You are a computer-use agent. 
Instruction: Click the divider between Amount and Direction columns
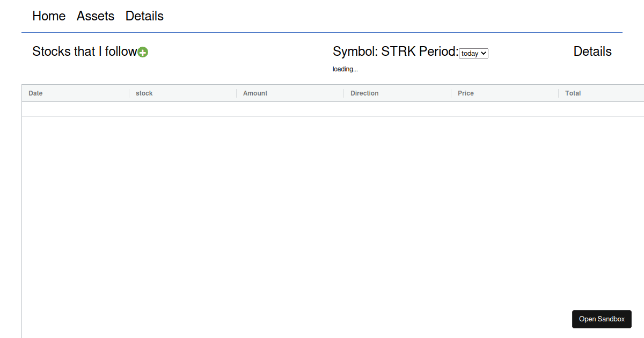[344, 93]
